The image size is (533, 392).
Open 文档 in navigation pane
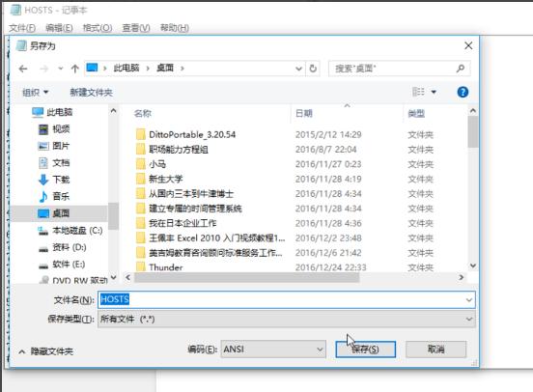click(61, 163)
